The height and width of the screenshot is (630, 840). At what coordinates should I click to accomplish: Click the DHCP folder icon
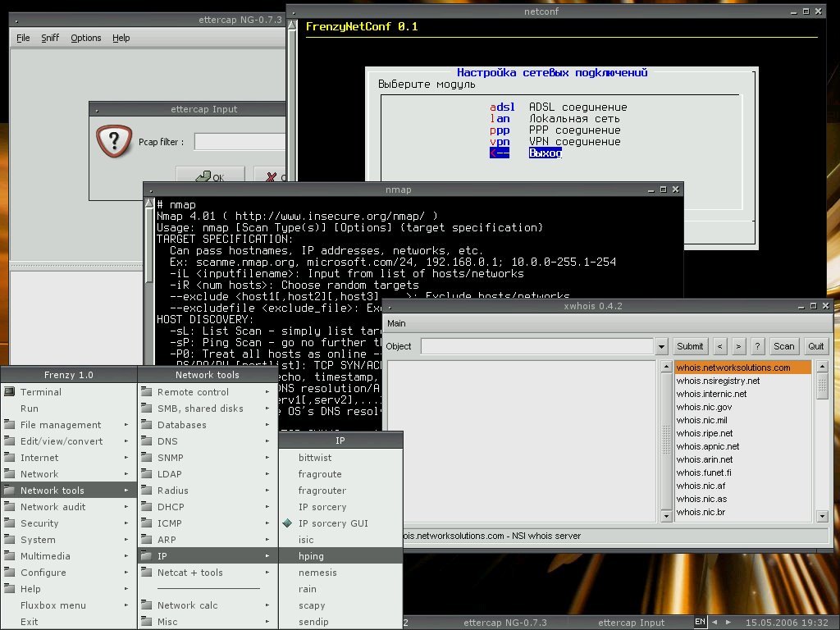click(x=146, y=506)
